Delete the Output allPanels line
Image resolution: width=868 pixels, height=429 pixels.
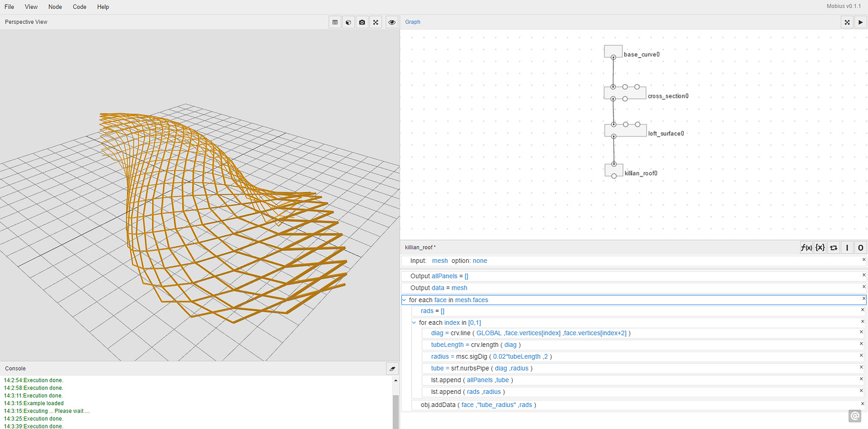(x=863, y=275)
